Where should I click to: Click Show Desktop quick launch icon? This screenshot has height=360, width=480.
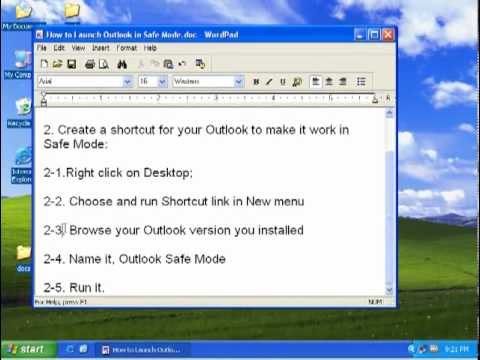point(70,349)
